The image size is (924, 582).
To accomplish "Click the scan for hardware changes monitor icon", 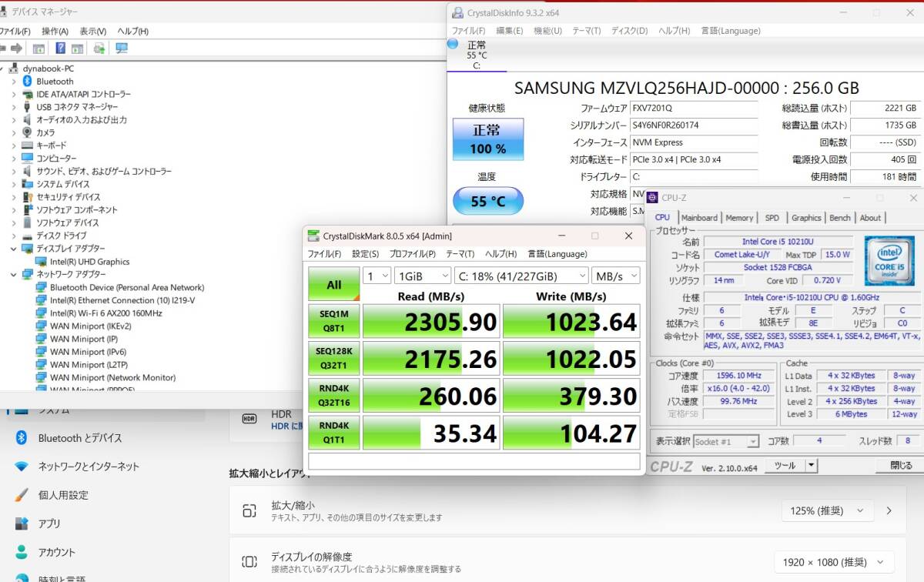I will 121,48.
